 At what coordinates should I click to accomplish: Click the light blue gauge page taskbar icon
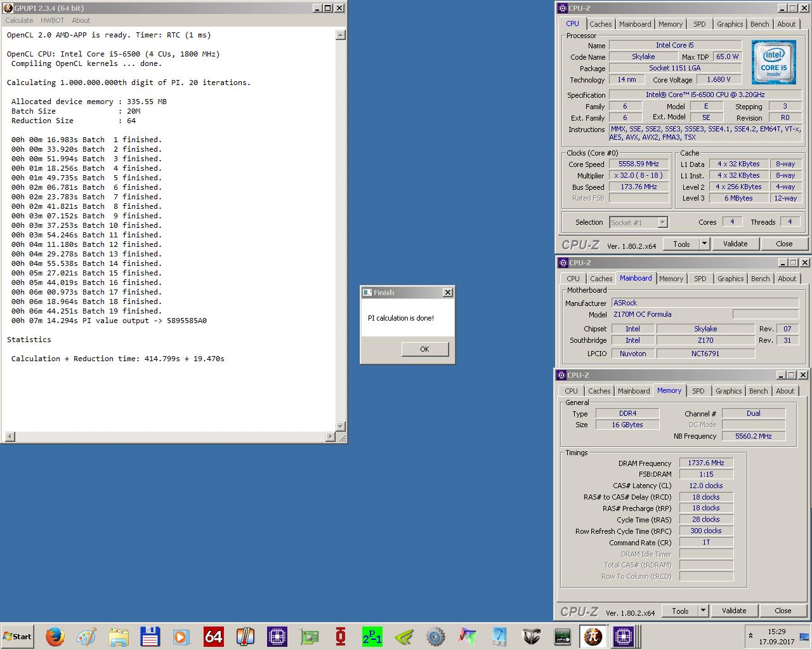click(499, 636)
